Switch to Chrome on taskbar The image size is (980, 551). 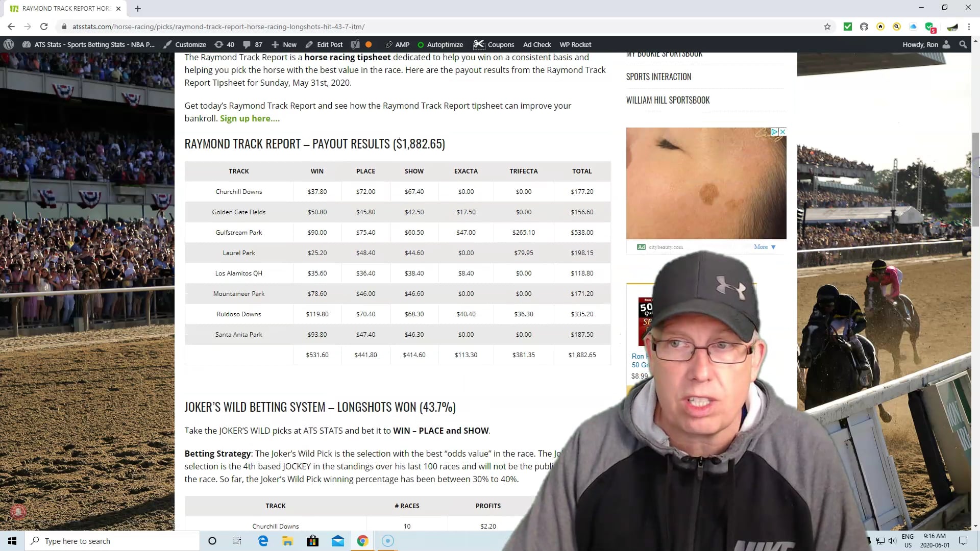[362, 541]
